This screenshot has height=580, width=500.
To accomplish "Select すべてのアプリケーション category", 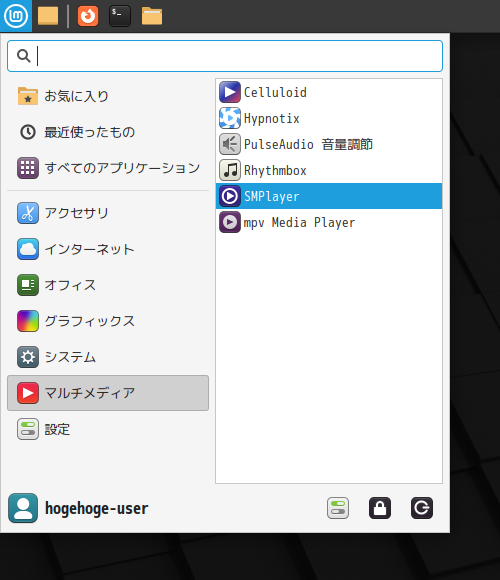I will click(x=108, y=168).
